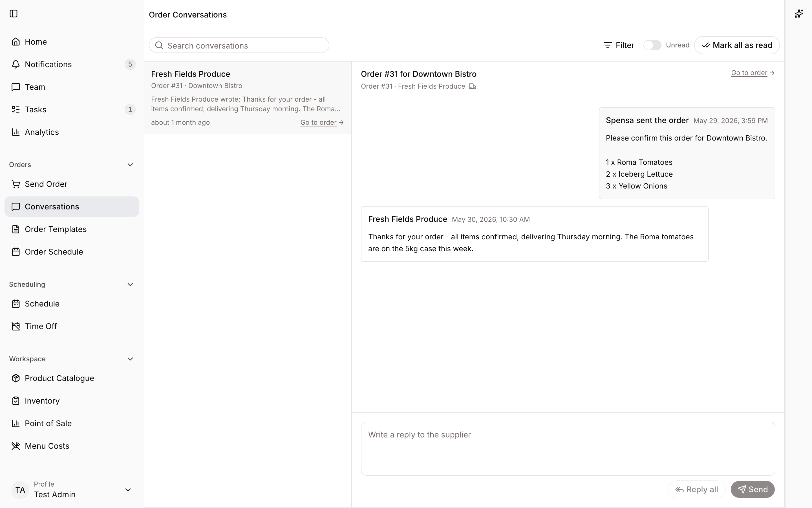Image resolution: width=812 pixels, height=508 pixels.
Task: Click the Order Schedule calendar icon
Action: pos(16,252)
